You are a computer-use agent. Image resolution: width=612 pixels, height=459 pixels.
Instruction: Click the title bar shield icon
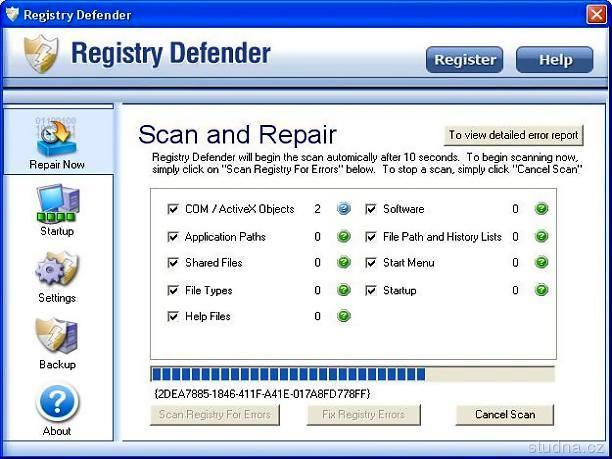coord(12,14)
